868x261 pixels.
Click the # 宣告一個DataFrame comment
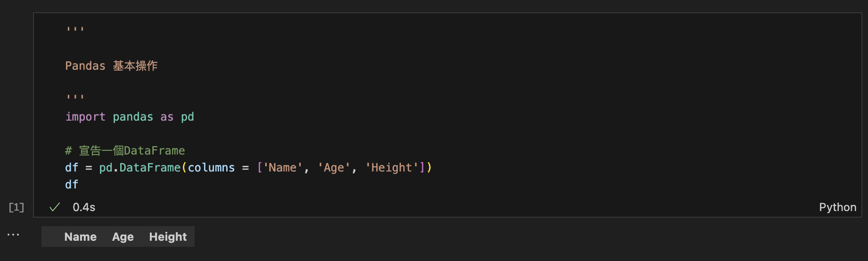click(x=125, y=151)
